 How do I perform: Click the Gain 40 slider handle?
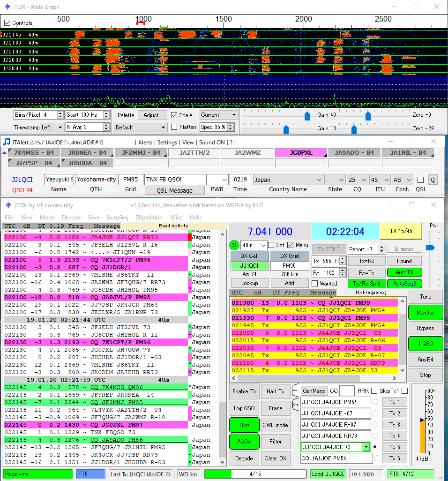(x=307, y=116)
